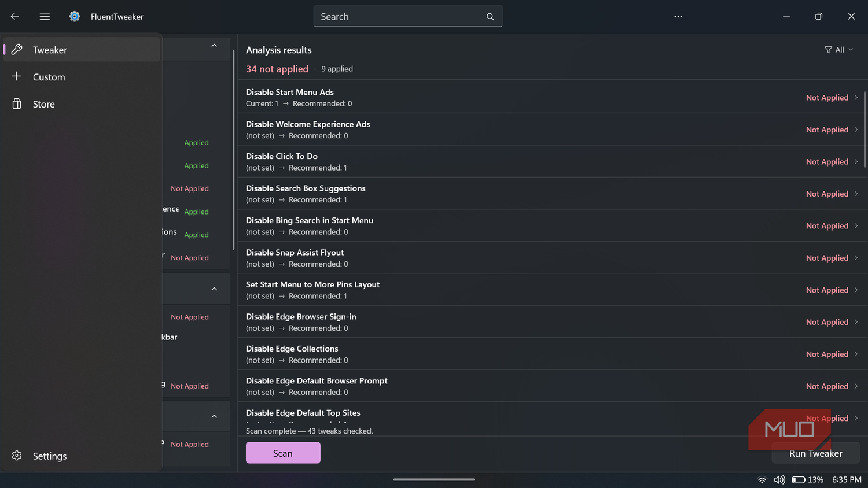Select Custom in the navigation pane
The height and width of the screenshot is (488, 868).
82,77
